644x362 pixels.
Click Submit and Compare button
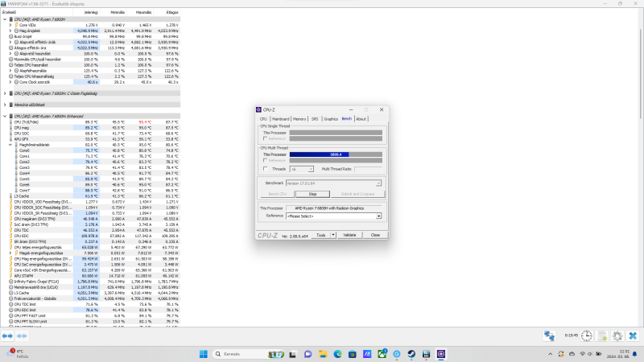(x=357, y=194)
